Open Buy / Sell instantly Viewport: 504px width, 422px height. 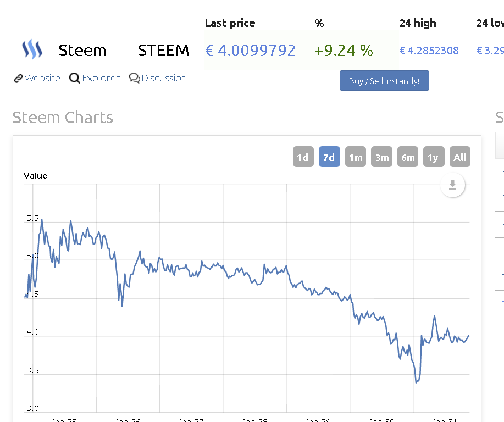click(x=384, y=80)
